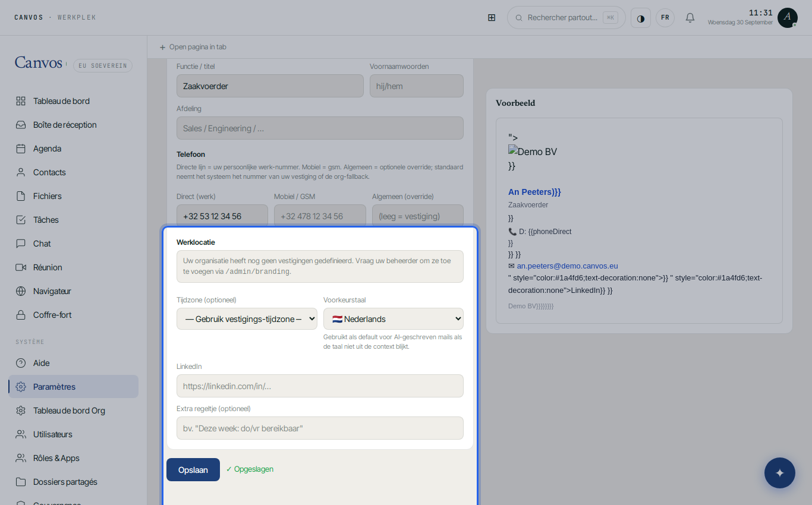Click the Fichiers file icon
Screen dimensions: 812x505
click(x=21, y=196)
